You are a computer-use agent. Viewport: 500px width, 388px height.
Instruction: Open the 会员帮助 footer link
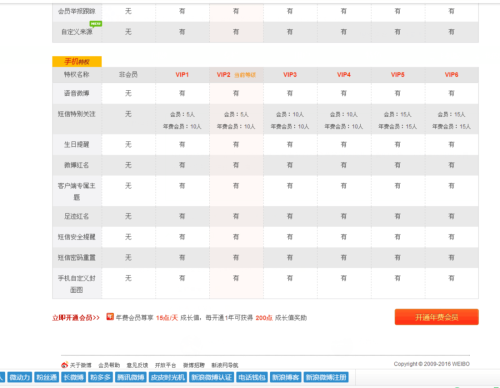point(109,365)
